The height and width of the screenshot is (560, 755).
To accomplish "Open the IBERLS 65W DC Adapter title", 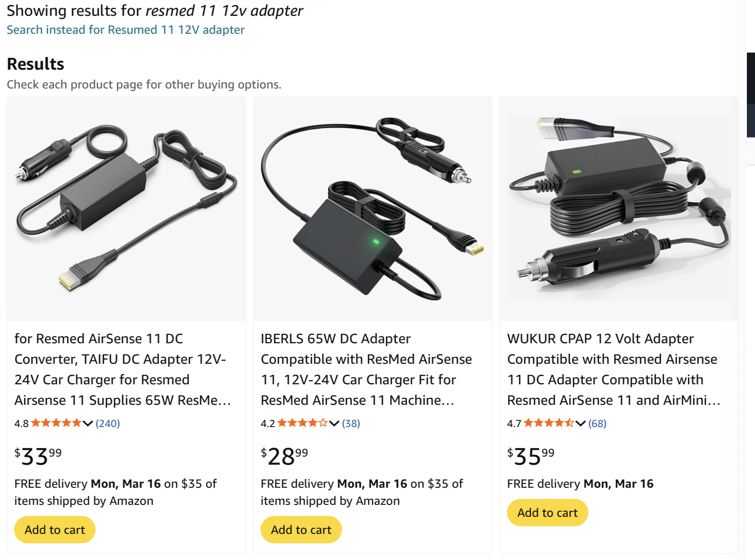I will pyautogui.click(x=366, y=369).
